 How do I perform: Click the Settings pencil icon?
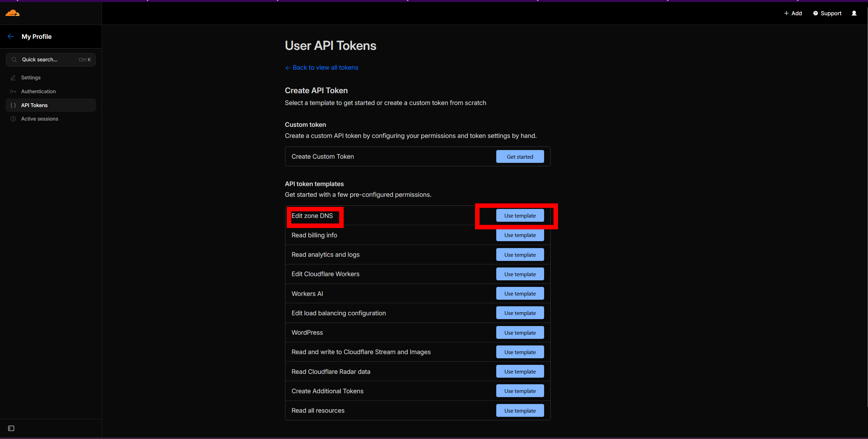[x=13, y=77]
